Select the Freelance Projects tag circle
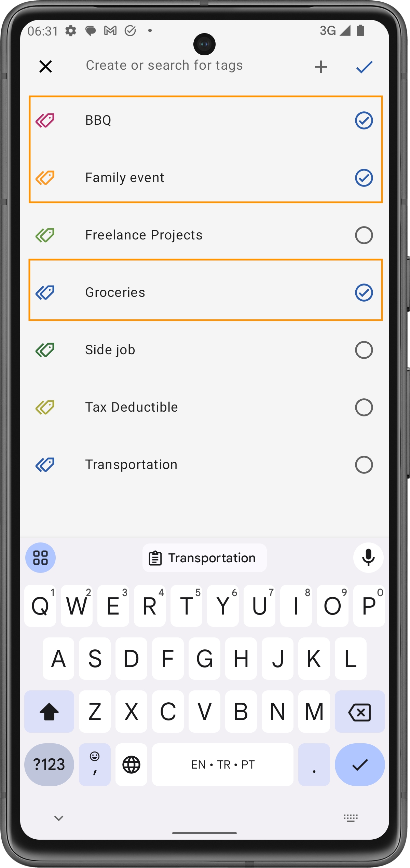Viewport: 410px width, 868px height. tap(364, 235)
